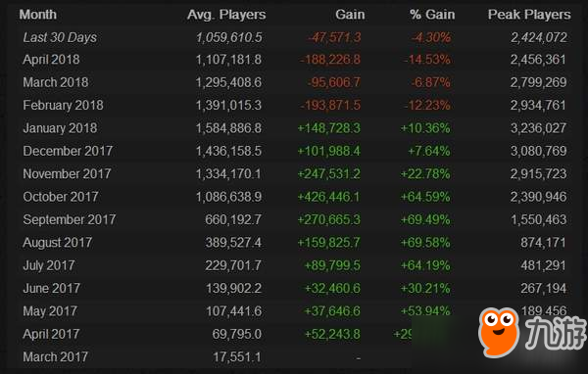The image size is (588, 374).
Task: Select the December 2017 month row
Action: pyautogui.click(x=294, y=151)
